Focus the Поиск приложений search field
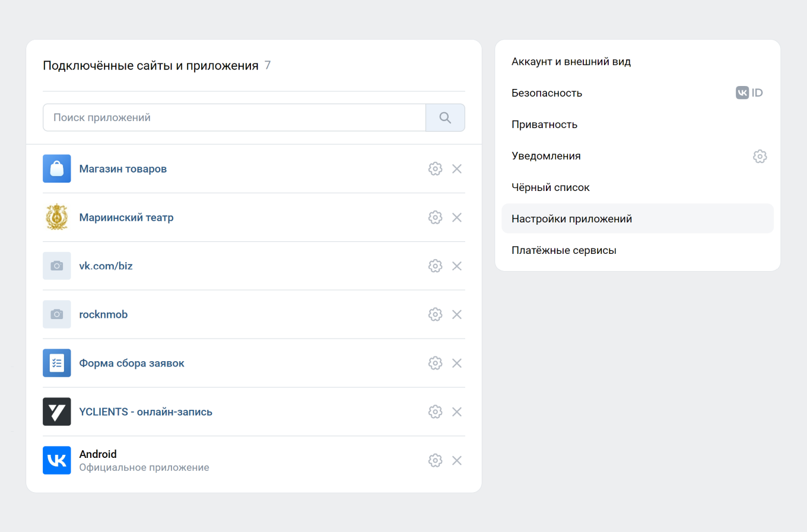807x532 pixels. pyautogui.click(x=234, y=117)
